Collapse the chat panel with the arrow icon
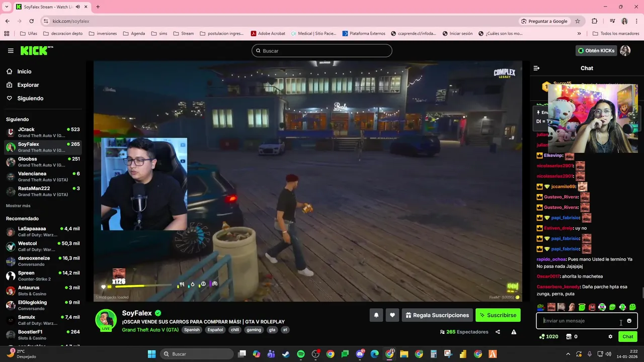The height and width of the screenshot is (362, 644). click(536, 68)
